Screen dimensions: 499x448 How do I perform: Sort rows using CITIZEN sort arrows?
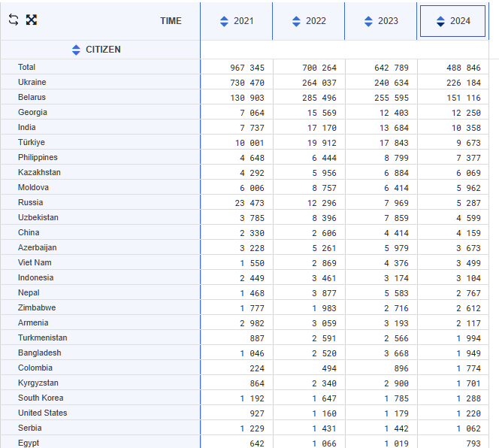[x=76, y=50]
